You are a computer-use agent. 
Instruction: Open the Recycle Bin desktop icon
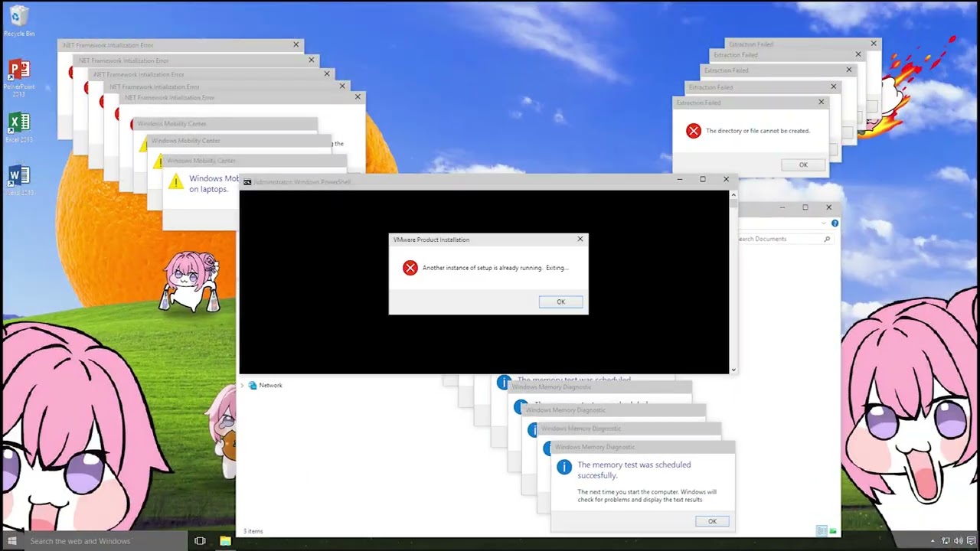coord(19,21)
